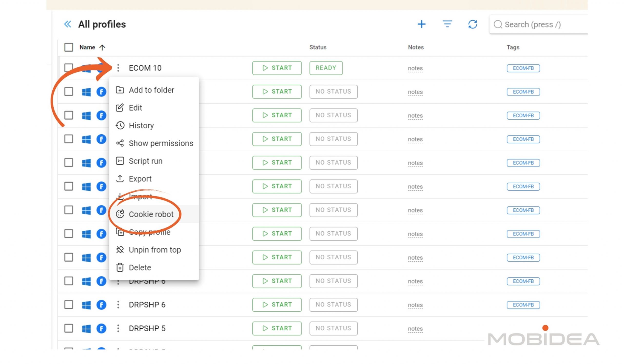
Task: Collapse sidebar with double chevron icon
Action: point(68,24)
